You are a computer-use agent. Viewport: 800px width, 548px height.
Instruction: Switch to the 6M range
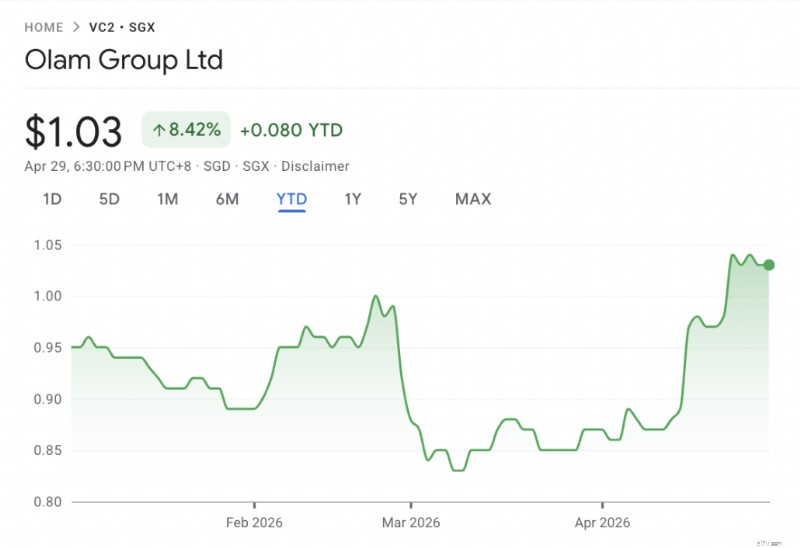[x=227, y=199]
